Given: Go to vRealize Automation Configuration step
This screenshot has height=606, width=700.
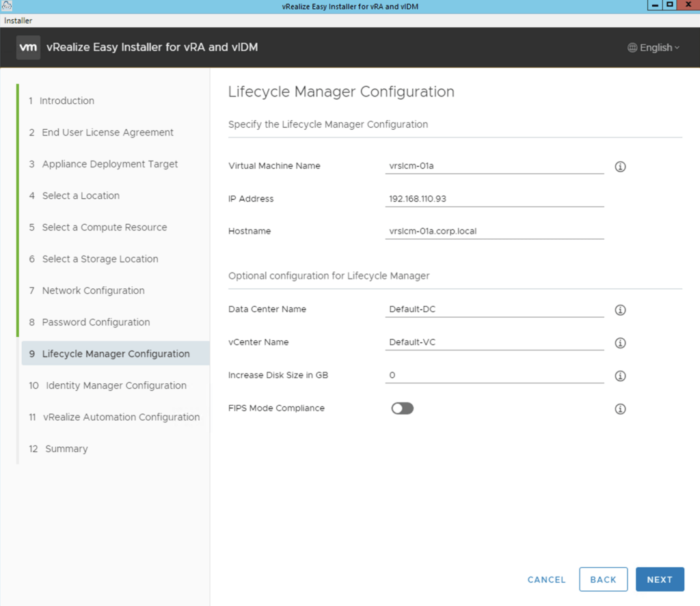Looking at the screenshot, I should pyautogui.click(x=114, y=417).
